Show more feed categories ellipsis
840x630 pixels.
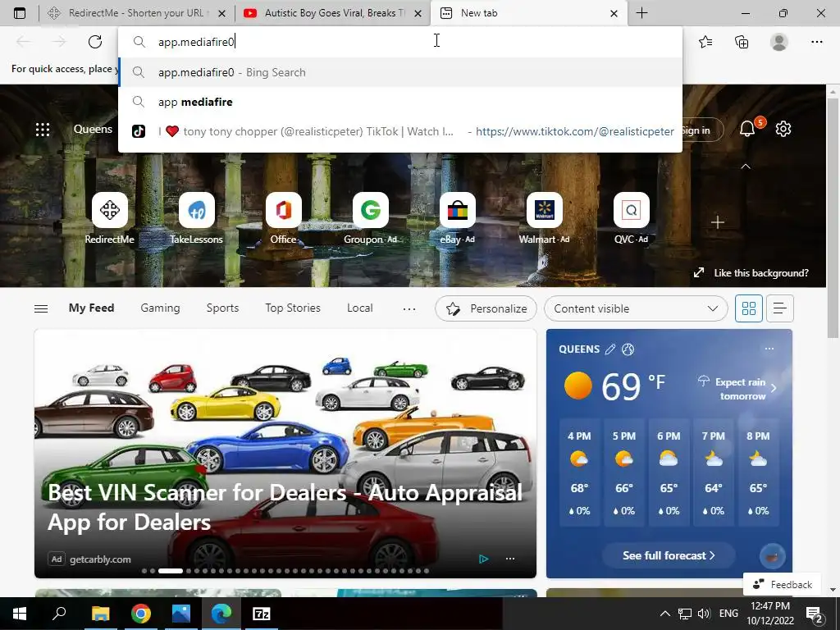(x=409, y=308)
